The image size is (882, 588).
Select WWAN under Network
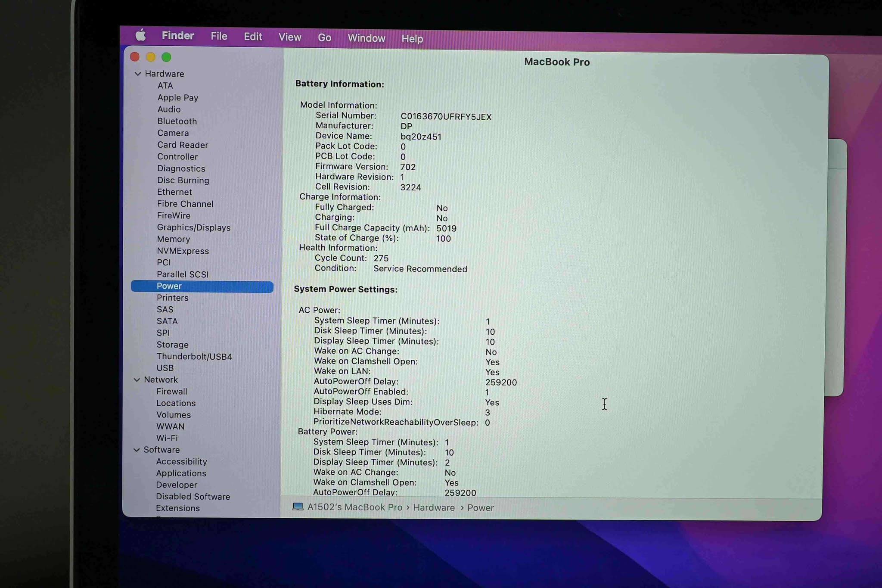170,426
